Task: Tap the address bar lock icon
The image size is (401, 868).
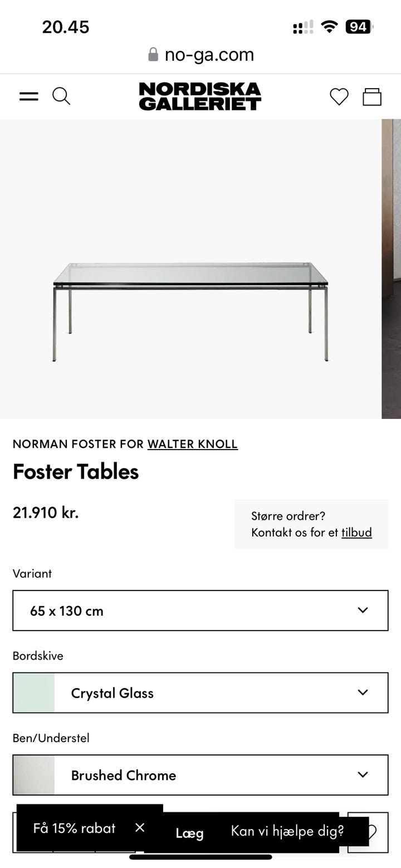Action: [x=153, y=54]
